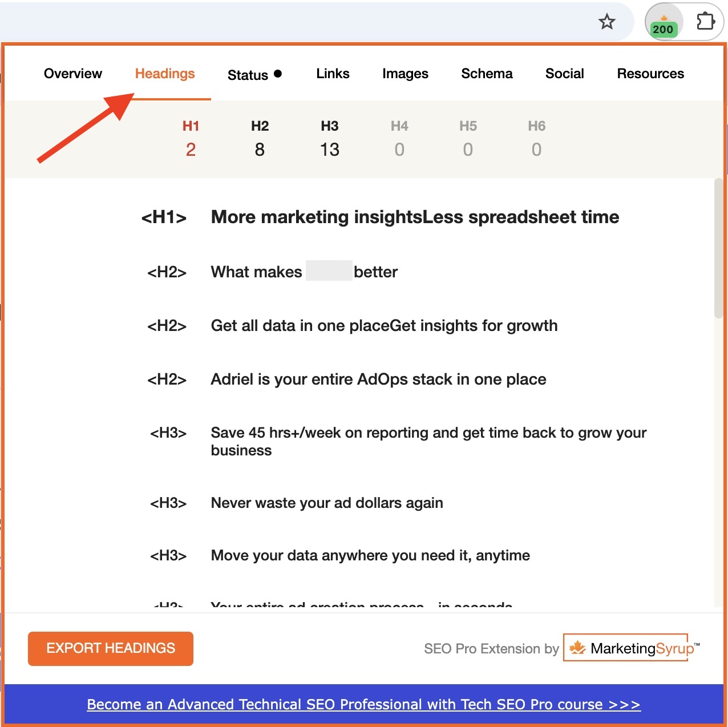Select the H1 'More marketing insights' heading
This screenshot has height=727, width=728.
tap(415, 217)
